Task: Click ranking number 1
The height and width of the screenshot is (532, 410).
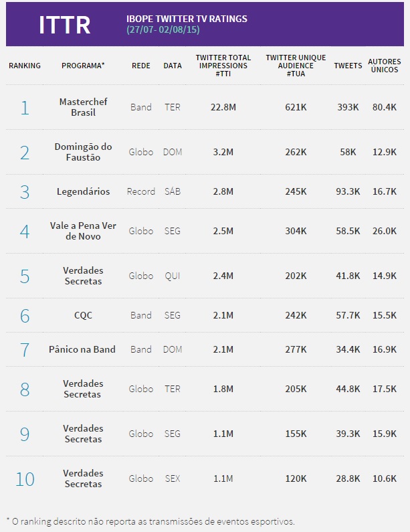Action: (25, 108)
